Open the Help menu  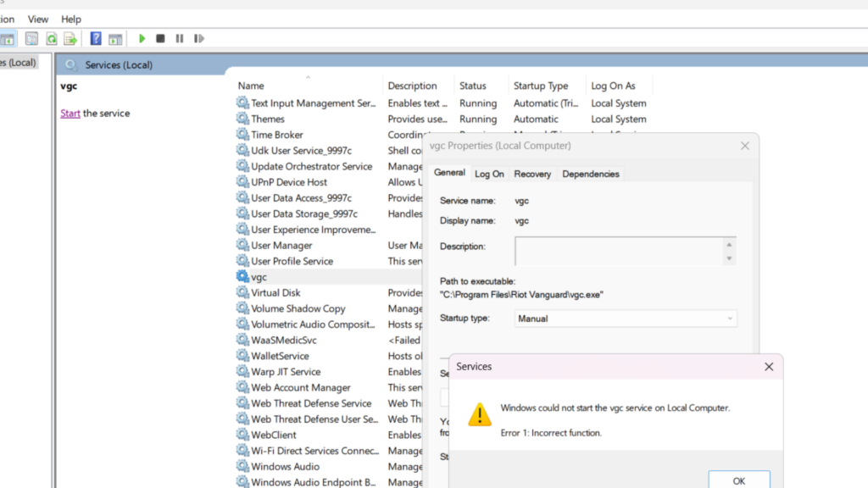71,19
